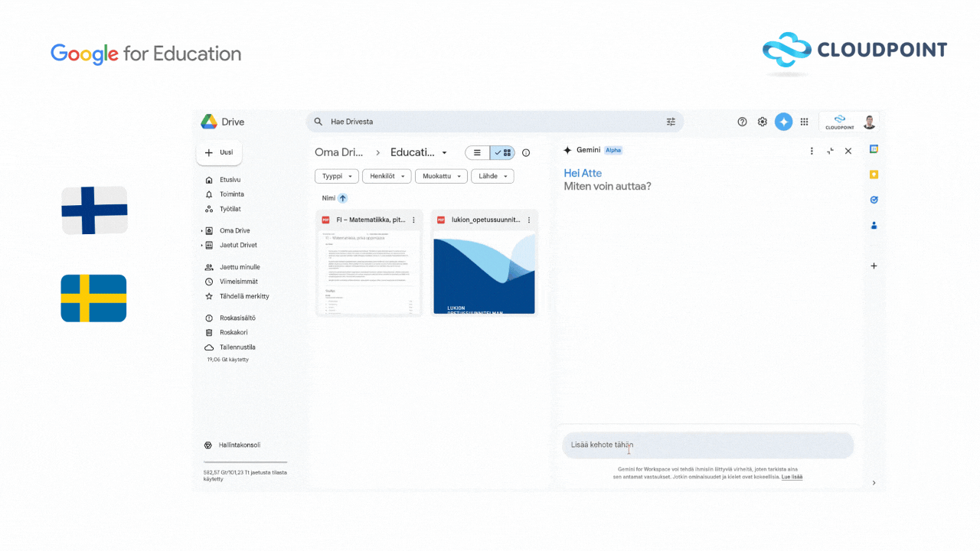Open Google Calendar from side panel
The image size is (980, 551).
[874, 149]
